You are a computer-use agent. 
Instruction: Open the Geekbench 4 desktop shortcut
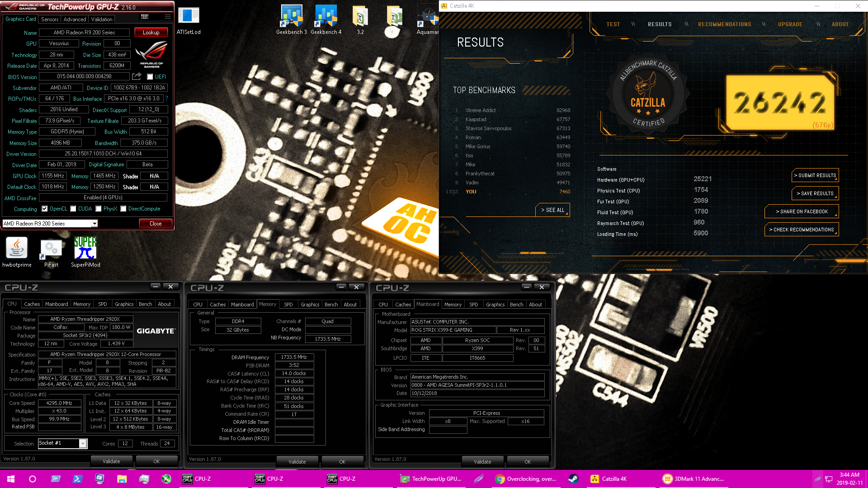coord(326,20)
